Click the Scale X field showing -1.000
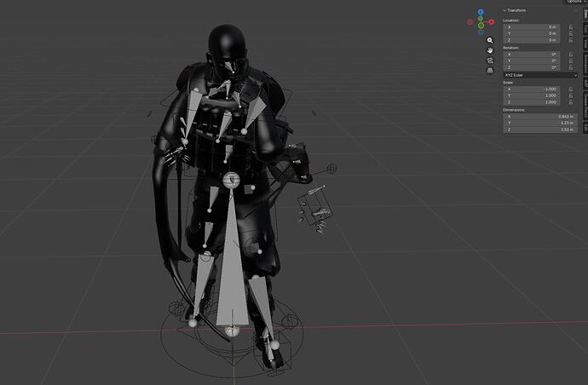This screenshot has height=385, width=588. pyautogui.click(x=532, y=89)
